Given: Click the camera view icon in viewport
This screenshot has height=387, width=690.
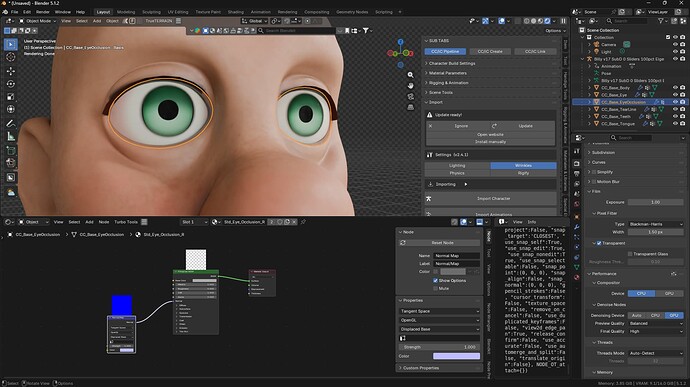Looking at the screenshot, I should pos(410,96).
